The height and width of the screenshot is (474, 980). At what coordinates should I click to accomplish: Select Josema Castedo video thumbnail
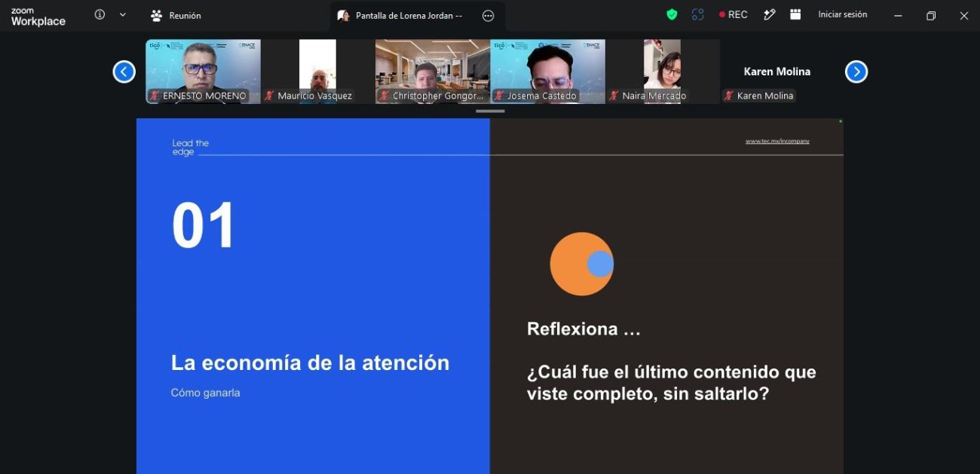coord(547,72)
